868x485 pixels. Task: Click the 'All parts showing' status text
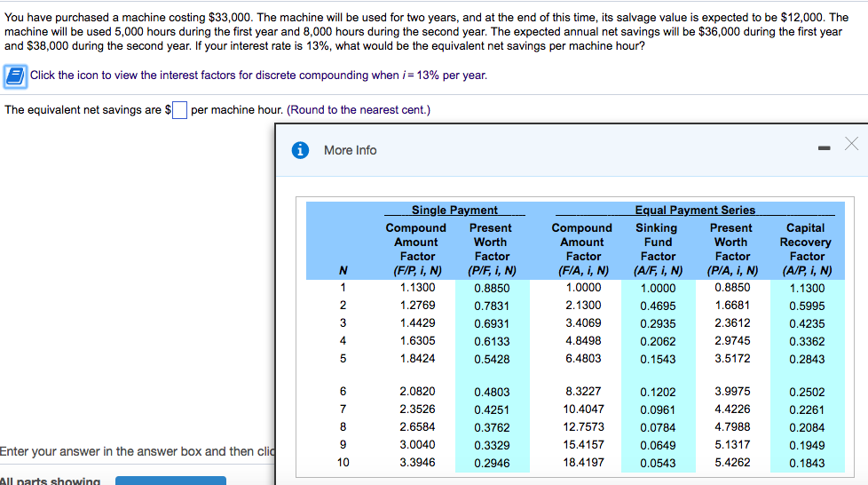(x=51, y=481)
